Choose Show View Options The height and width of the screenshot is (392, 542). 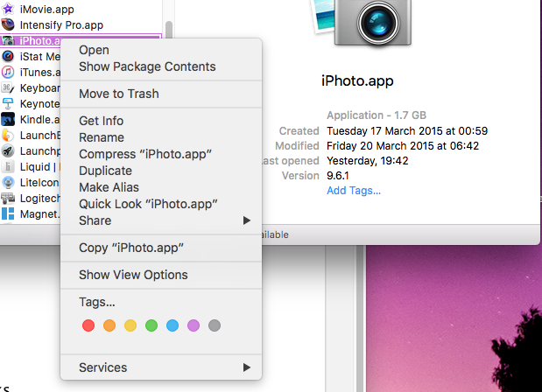(x=161, y=275)
